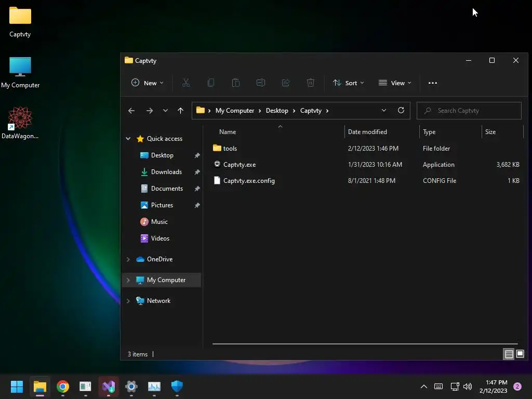Open the news app taskbar icon
The width and height of the screenshot is (532, 399).
85,387
